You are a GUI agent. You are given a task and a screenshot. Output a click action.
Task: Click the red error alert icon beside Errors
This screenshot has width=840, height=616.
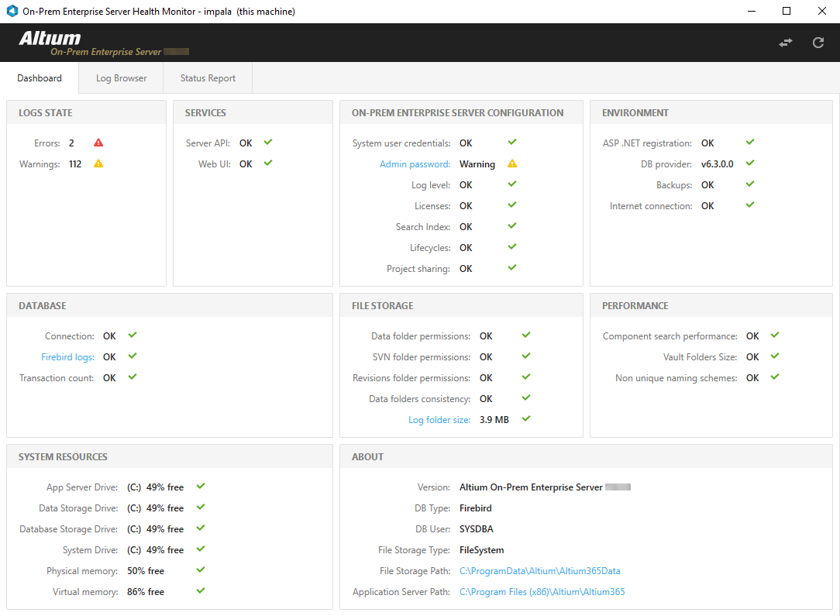pos(97,142)
